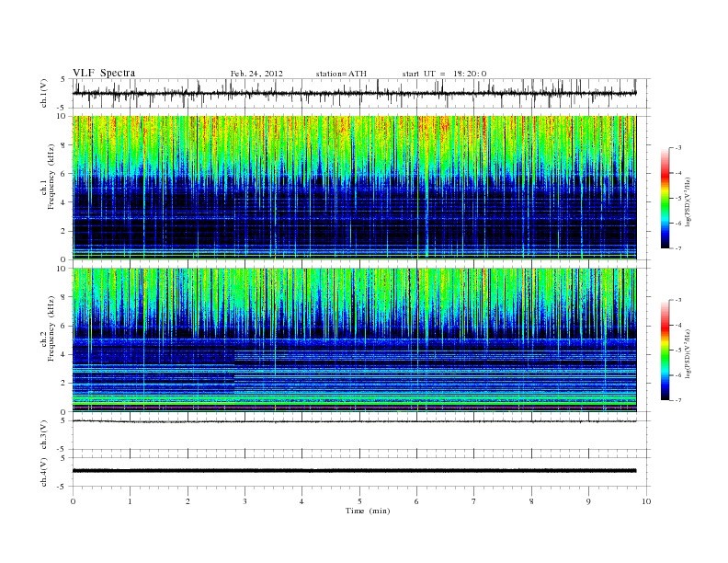Click time axis tick label "9"
The height and width of the screenshot is (563, 728).
[588, 501]
